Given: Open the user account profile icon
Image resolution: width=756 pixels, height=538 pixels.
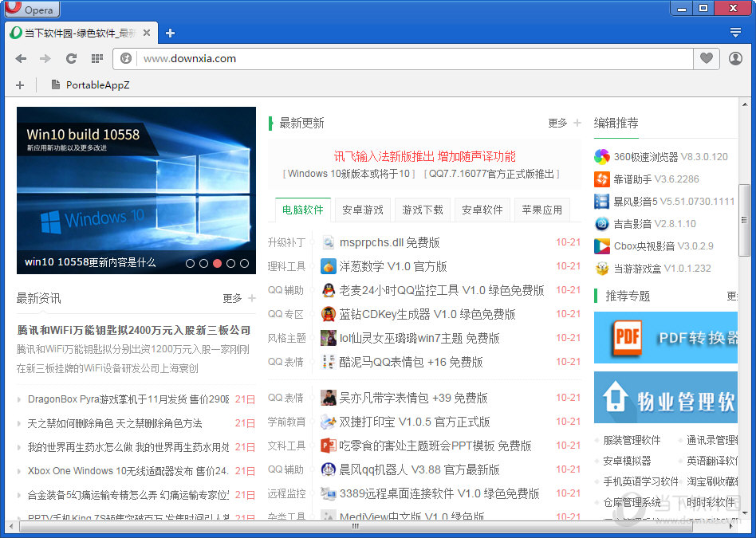Looking at the screenshot, I should click(735, 58).
